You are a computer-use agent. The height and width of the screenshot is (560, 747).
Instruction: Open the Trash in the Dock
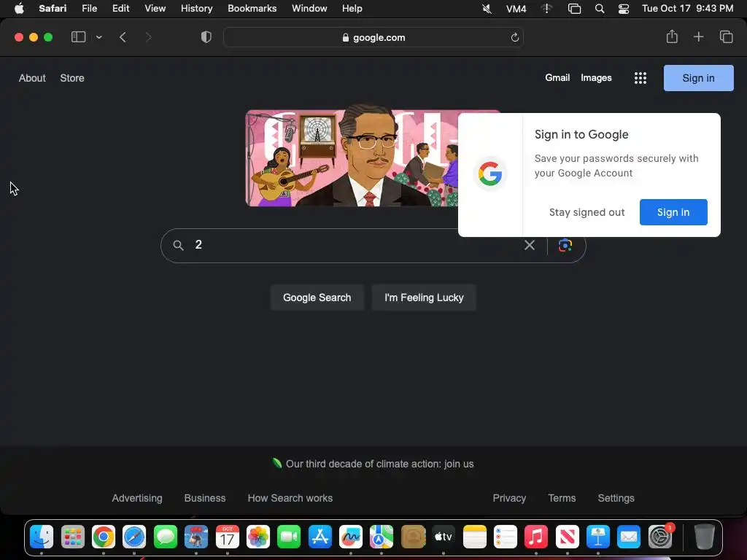click(x=705, y=537)
